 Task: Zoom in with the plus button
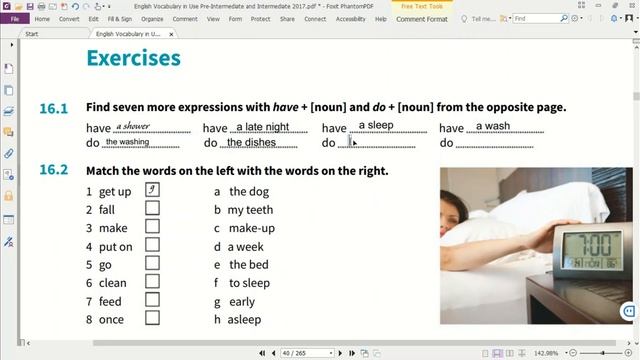pyautogui.click(x=629, y=353)
